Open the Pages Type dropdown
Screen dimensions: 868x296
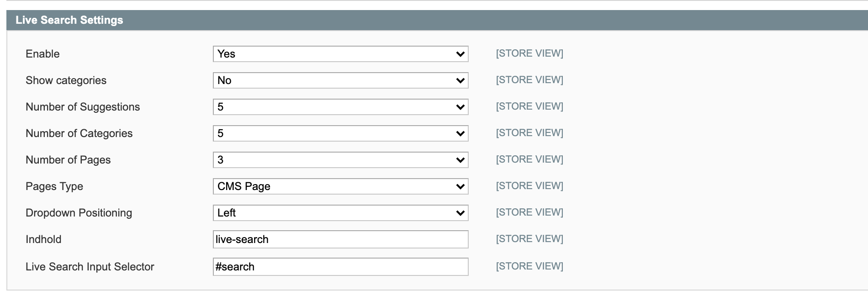[x=340, y=186]
